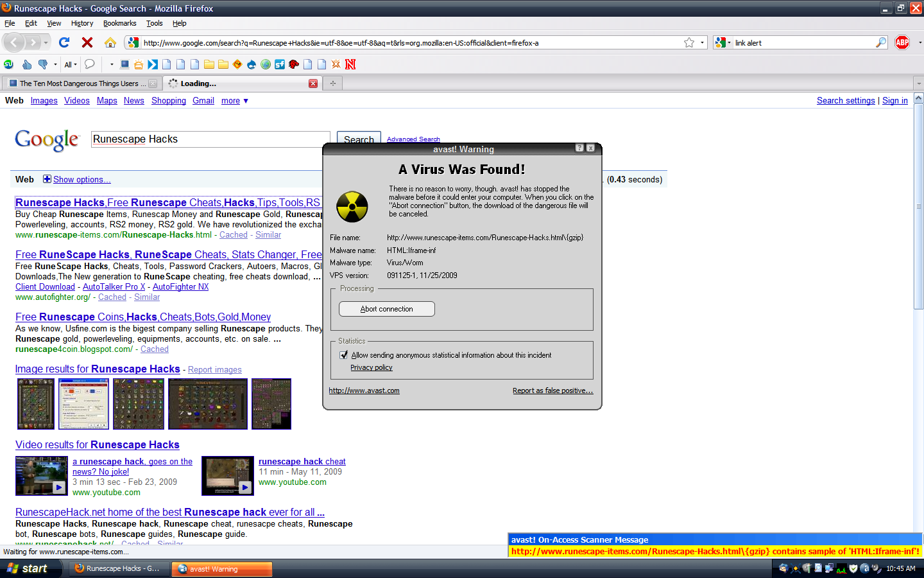Open Google 'Search settings' link
Viewport: 924px width, 578px height.
pos(846,101)
